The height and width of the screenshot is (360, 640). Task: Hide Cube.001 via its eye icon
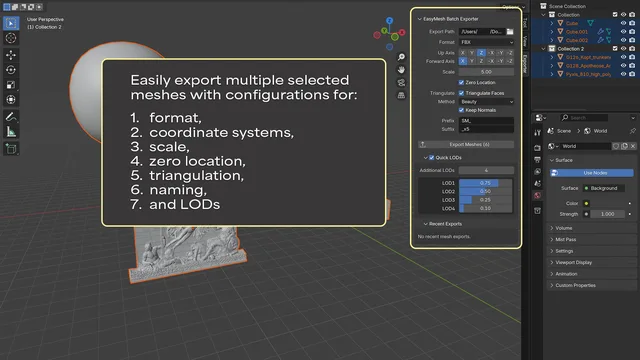(x=623, y=31)
